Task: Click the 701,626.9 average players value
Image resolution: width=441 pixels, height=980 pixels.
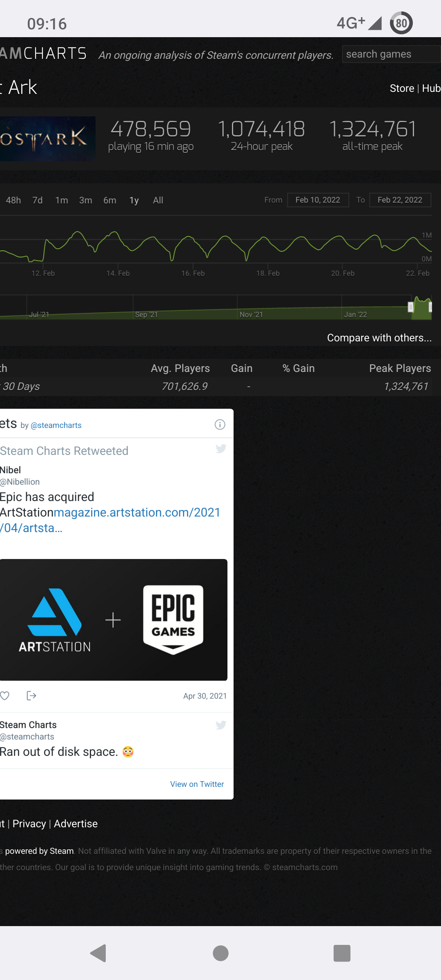Action: pos(185,386)
